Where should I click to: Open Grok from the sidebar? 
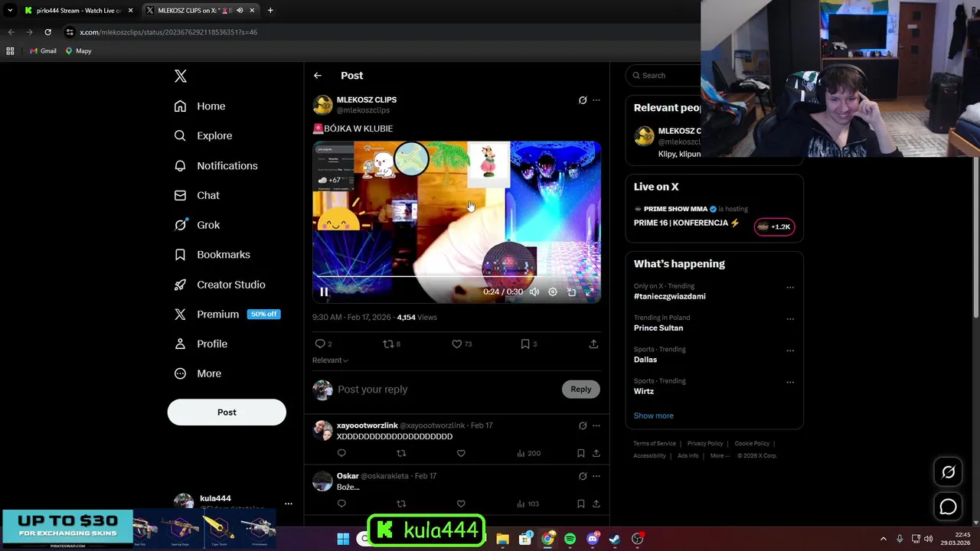(197, 225)
